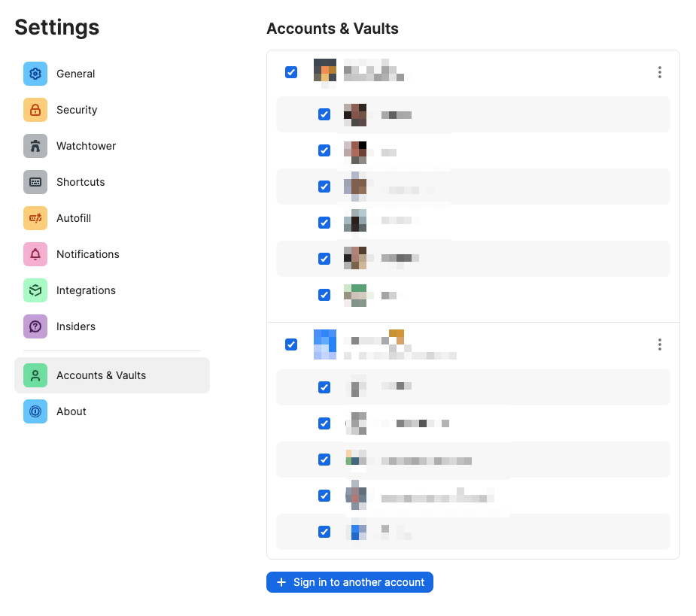Switch to the Security settings label
This screenshot has height=616, width=696.
(77, 110)
